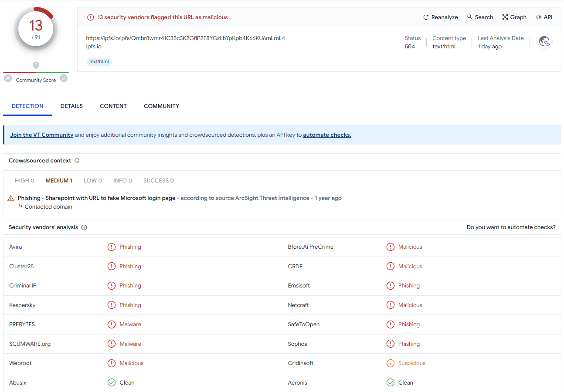The height and width of the screenshot is (392, 564).
Task: Click Netcraft's malicious alert icon
Action: click(390, 305)
